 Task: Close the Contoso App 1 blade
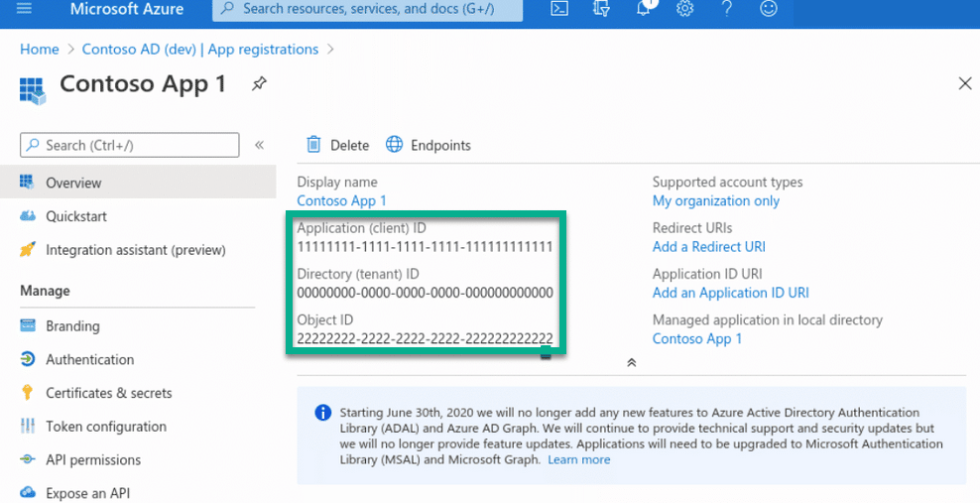pos(965,83)
